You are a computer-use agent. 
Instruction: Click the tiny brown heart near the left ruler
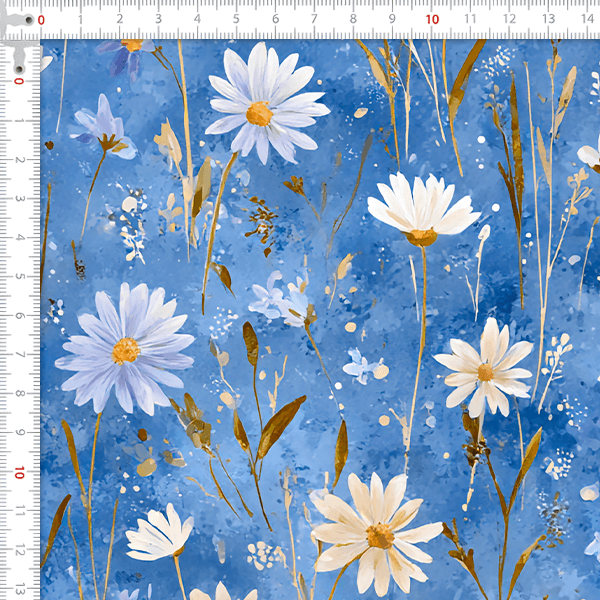pyautogui.click(x=49, y=145)
